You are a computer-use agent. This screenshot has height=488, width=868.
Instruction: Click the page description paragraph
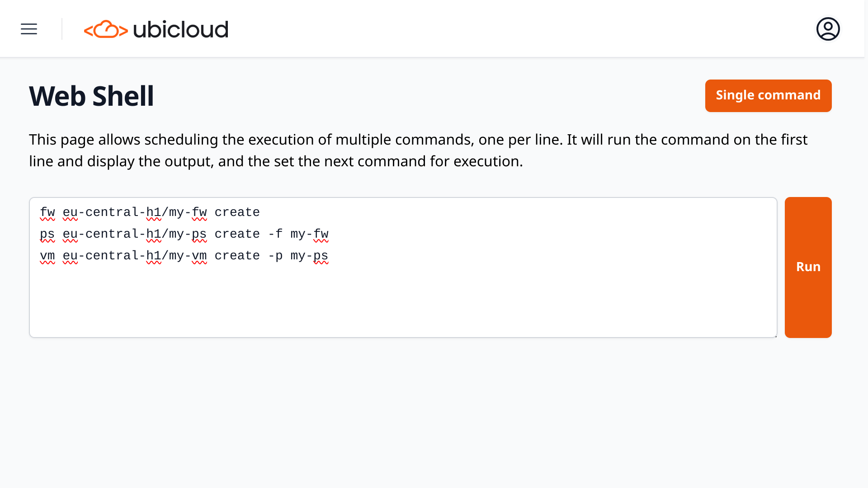[418, 150]
